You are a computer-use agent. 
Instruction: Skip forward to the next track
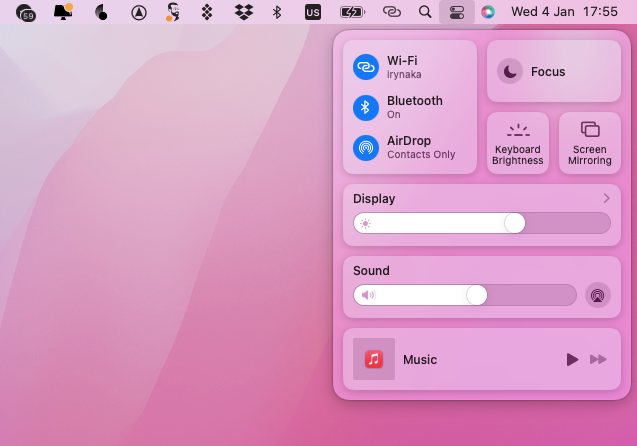click(x=598, y=359)
